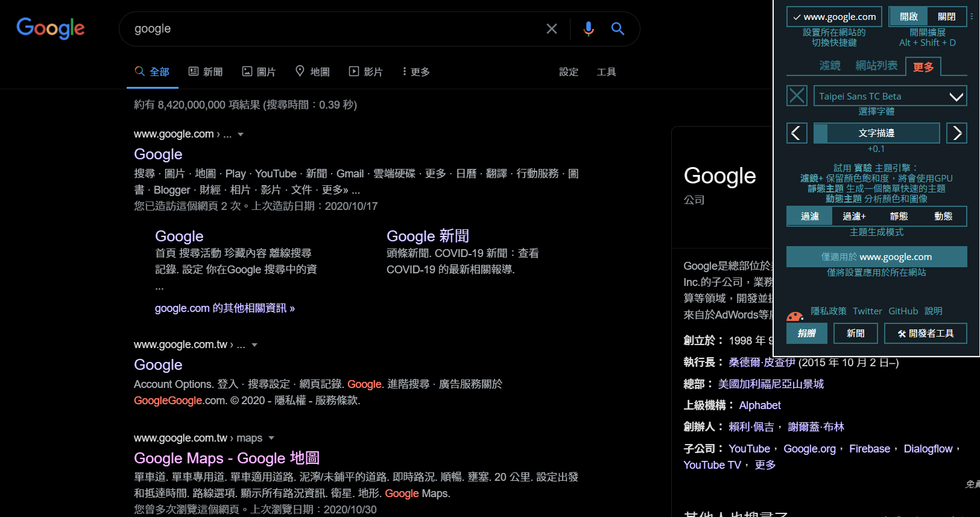
Task: Open Google.org subsidiary link
Action: click(809, 449)
